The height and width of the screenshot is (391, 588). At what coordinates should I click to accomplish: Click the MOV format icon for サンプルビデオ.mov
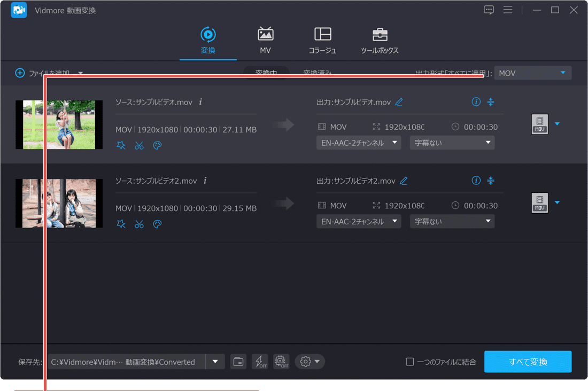pyautogui.click(x=540, y=124)
